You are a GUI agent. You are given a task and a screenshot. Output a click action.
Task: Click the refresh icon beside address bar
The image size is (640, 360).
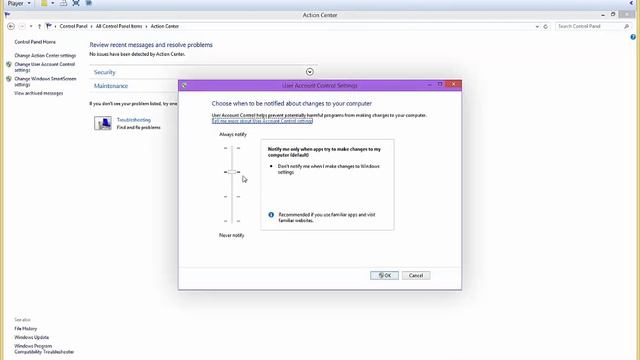545,27
